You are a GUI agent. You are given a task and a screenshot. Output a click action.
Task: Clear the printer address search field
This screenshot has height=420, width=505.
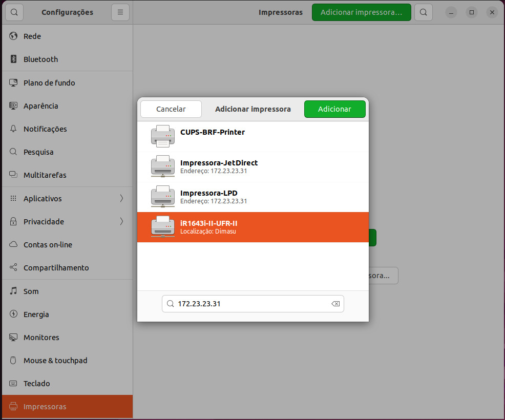tap(335, 304)
